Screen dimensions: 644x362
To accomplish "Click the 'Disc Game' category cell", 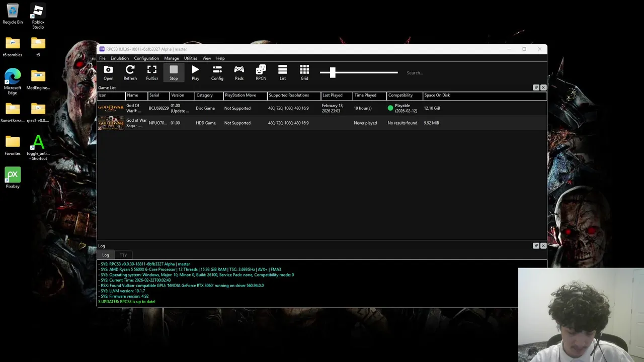I will (205, 108).
